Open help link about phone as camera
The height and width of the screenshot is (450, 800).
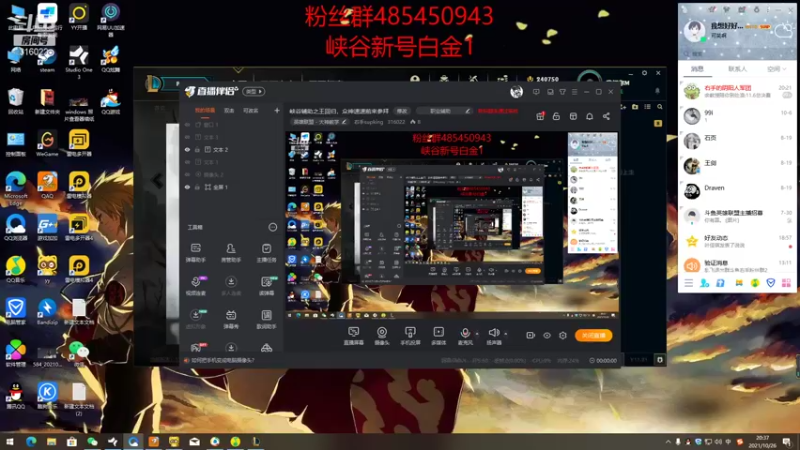222,360
